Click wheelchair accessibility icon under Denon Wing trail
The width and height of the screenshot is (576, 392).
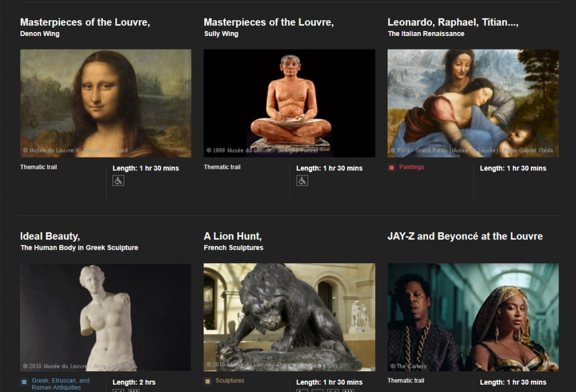point(118,181)
